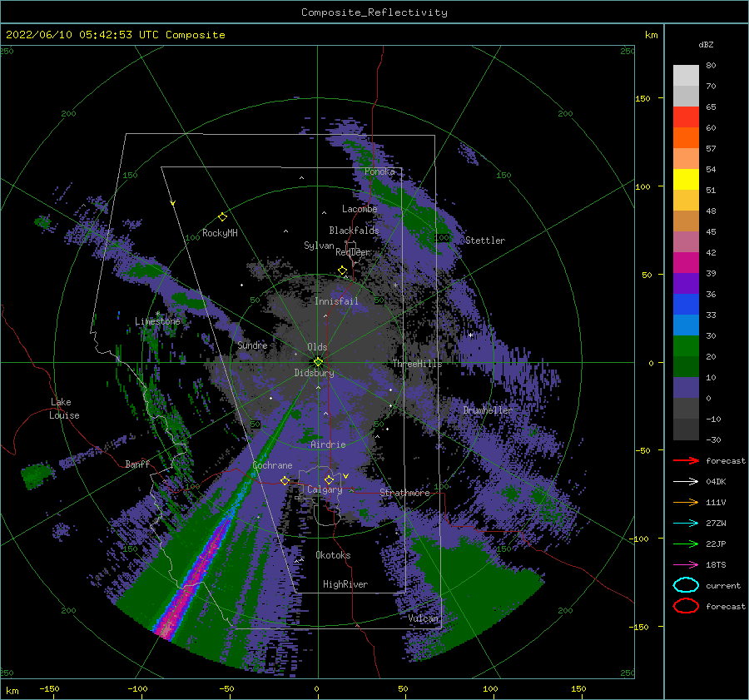This screenshot has width=749, height=700.
Task: Click the RedDeer city label
Action: tap(353, 252)
